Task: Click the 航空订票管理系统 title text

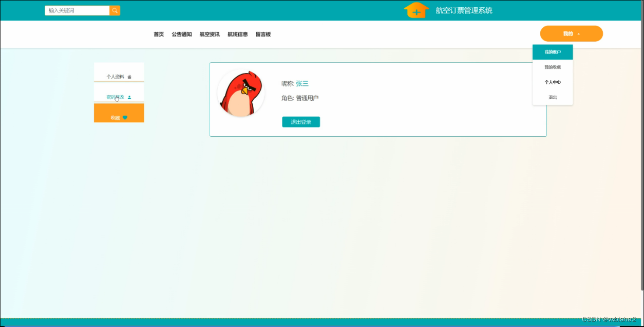Action: (464, 10)
